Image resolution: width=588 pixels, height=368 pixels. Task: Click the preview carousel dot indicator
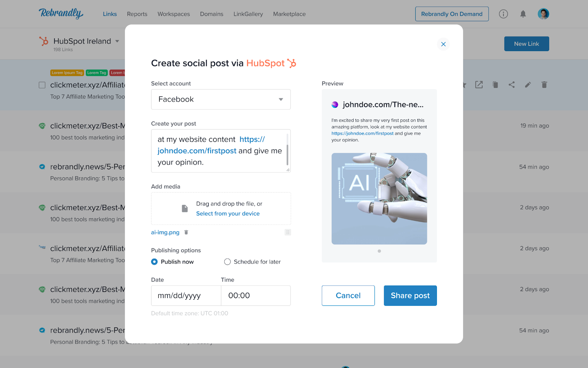(x=379, y=251)
